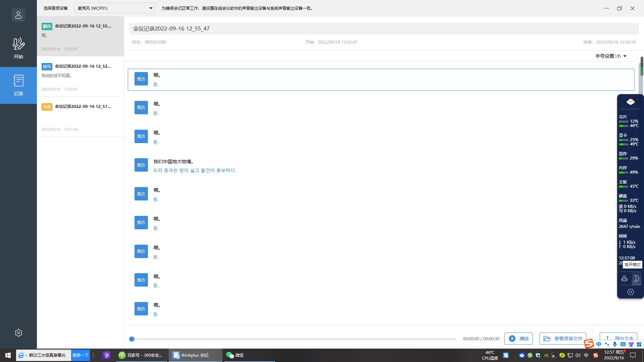
Task: Open the hexagon settings icon in monitor widget
Action: click(631, 292)
